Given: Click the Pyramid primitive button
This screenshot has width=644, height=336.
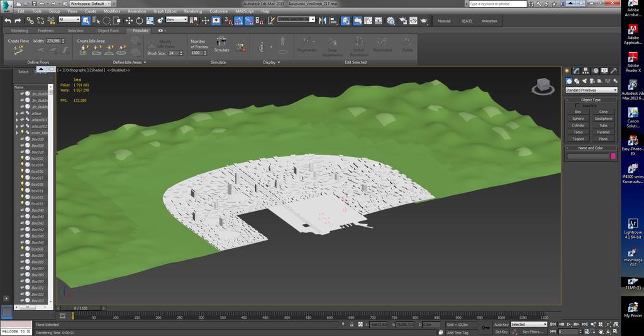Looking at the screenshot, I should tap(603, 132).
